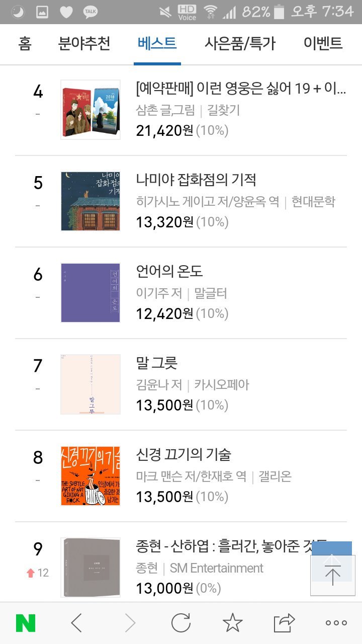362x644 pixels.
Task: Tap the browser forward arrow
Action: 130,624
